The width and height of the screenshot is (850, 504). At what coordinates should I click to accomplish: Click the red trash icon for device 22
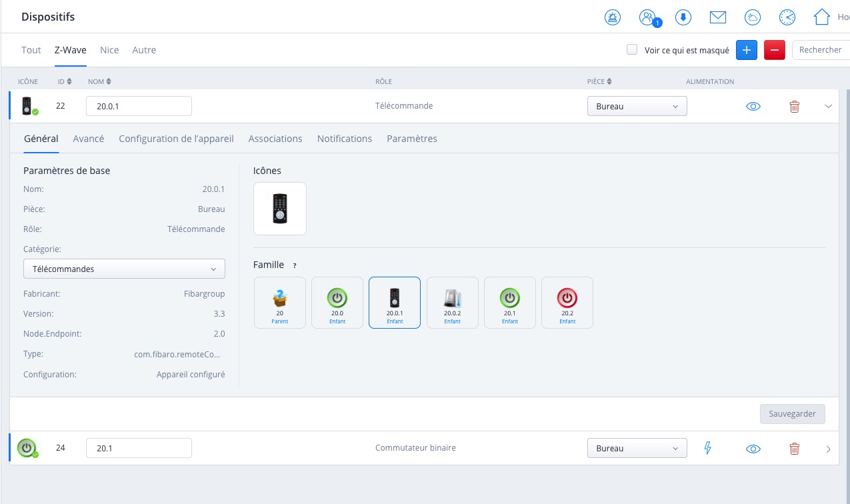click(794, 107)
